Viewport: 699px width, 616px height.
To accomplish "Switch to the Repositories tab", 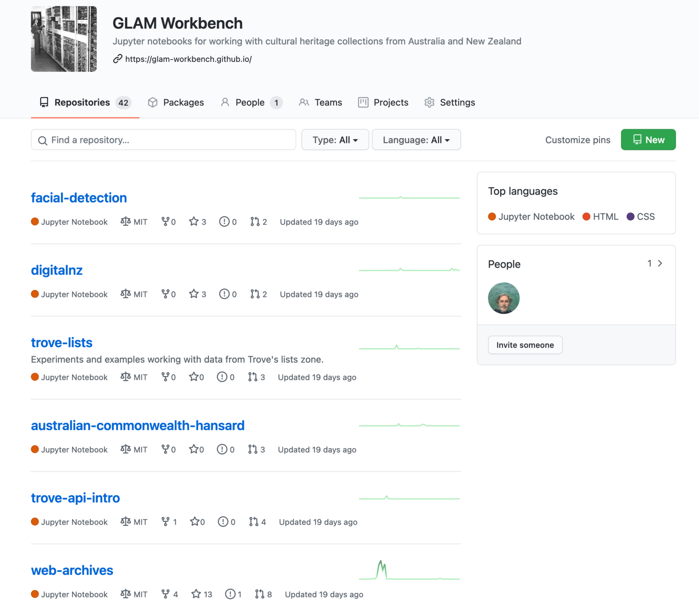I will click(x=85, y=103).
